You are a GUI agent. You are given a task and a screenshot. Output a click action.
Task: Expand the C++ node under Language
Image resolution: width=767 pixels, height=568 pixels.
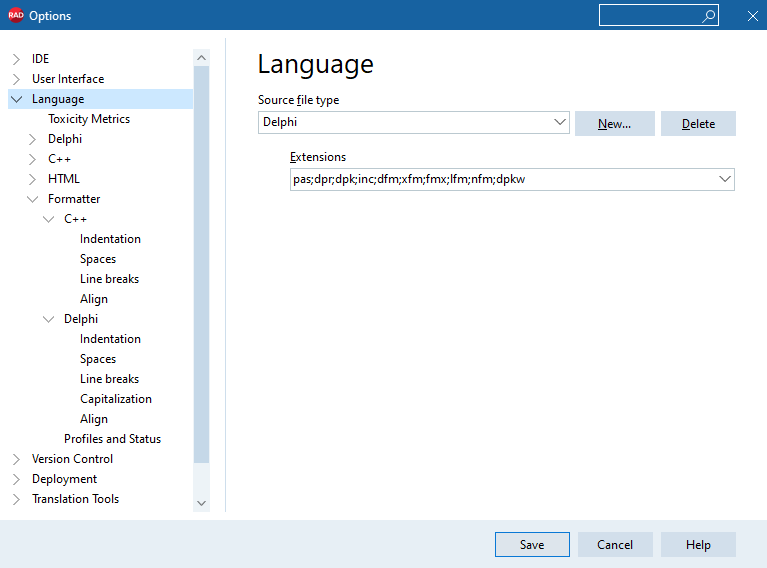coord(32,159)
